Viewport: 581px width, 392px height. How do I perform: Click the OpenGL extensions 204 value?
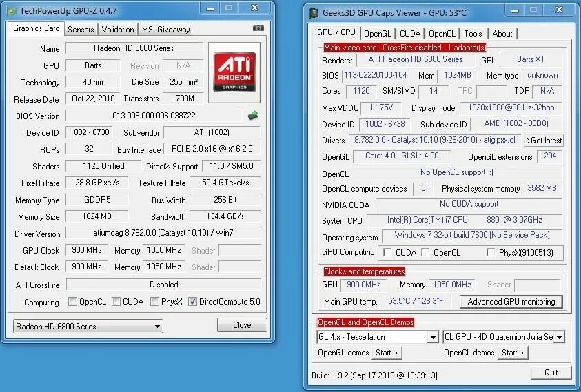click(550, 156)
